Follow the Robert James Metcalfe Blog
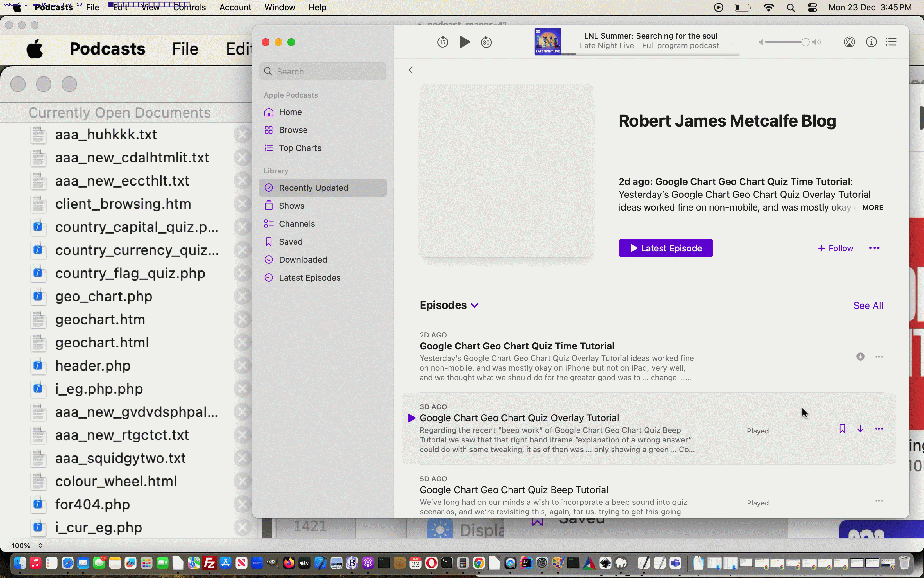This screenshot has width=924, height=578. (835, 248)
